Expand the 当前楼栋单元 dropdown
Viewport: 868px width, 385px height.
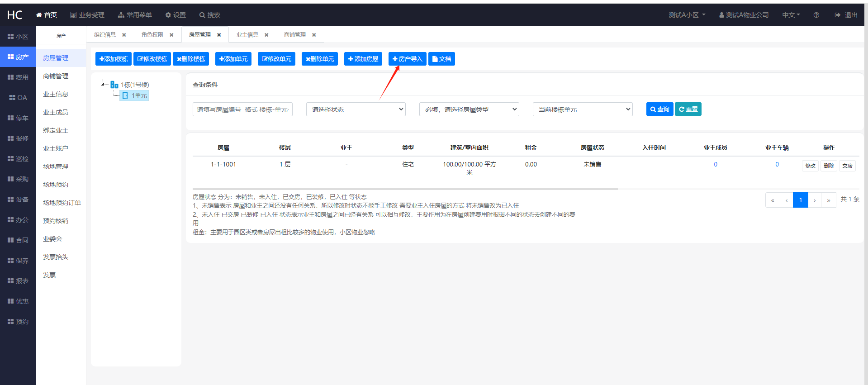pyautogui.click(x=583, y=109)
